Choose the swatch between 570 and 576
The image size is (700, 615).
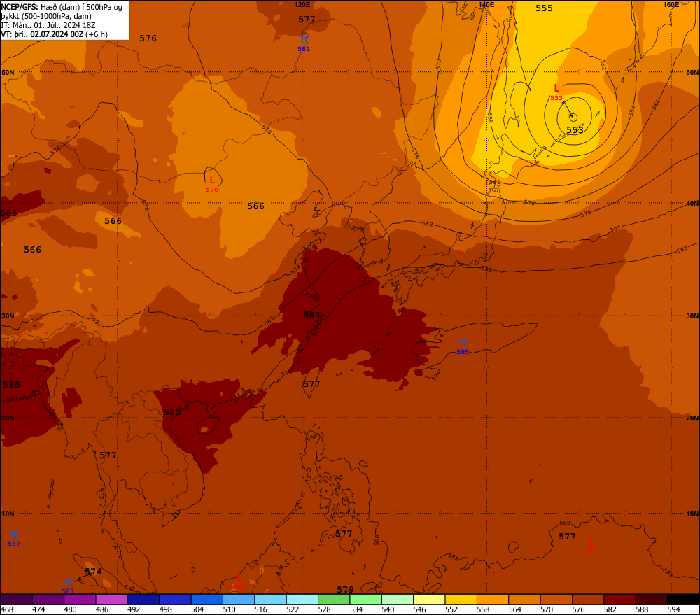pos(556,599)
